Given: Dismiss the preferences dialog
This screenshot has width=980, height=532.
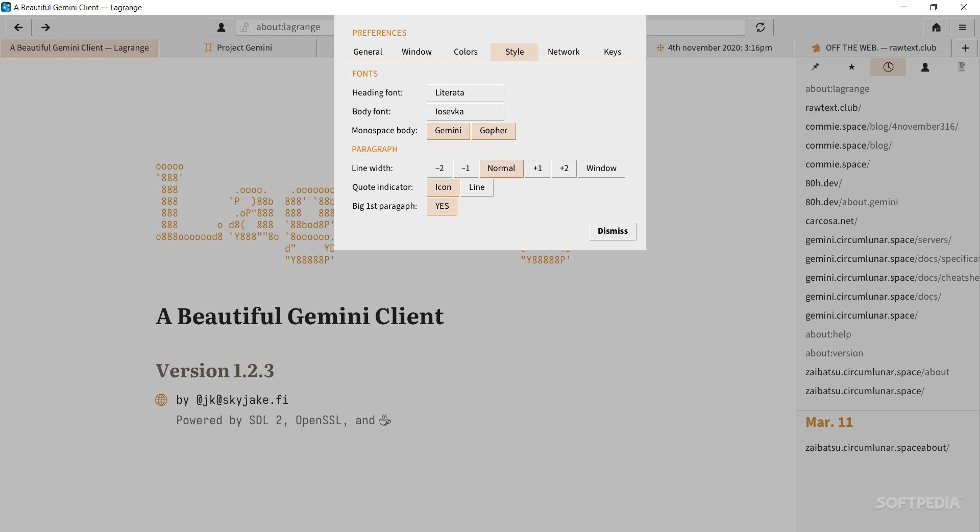Looking at the screenshot, I should 612,231.
